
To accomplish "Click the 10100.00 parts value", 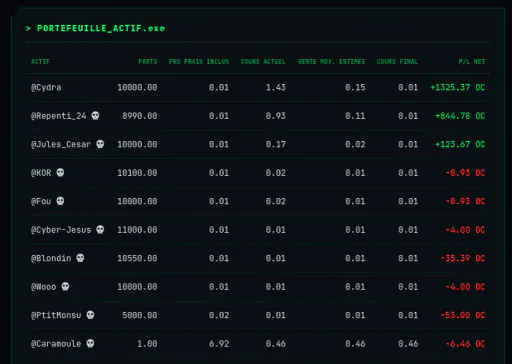I will click(137, 173).
